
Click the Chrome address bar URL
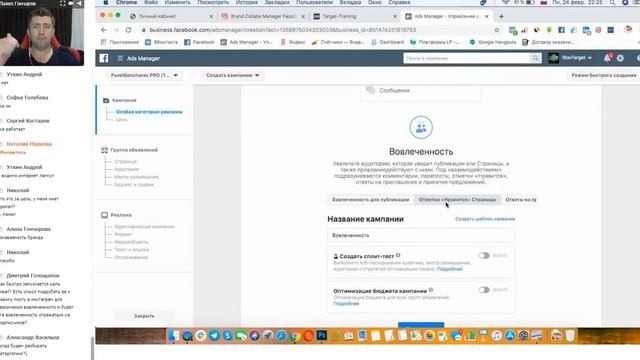282,30
